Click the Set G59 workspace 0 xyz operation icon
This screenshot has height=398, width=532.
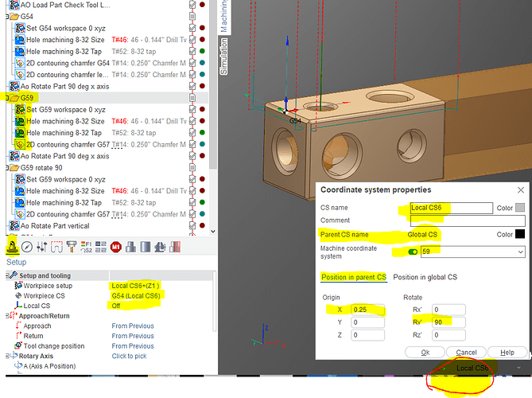point(20,110)
